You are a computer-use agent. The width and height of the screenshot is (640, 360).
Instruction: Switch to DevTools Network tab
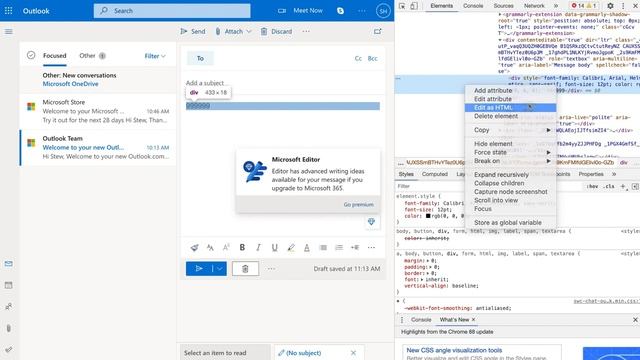point(534,6)
